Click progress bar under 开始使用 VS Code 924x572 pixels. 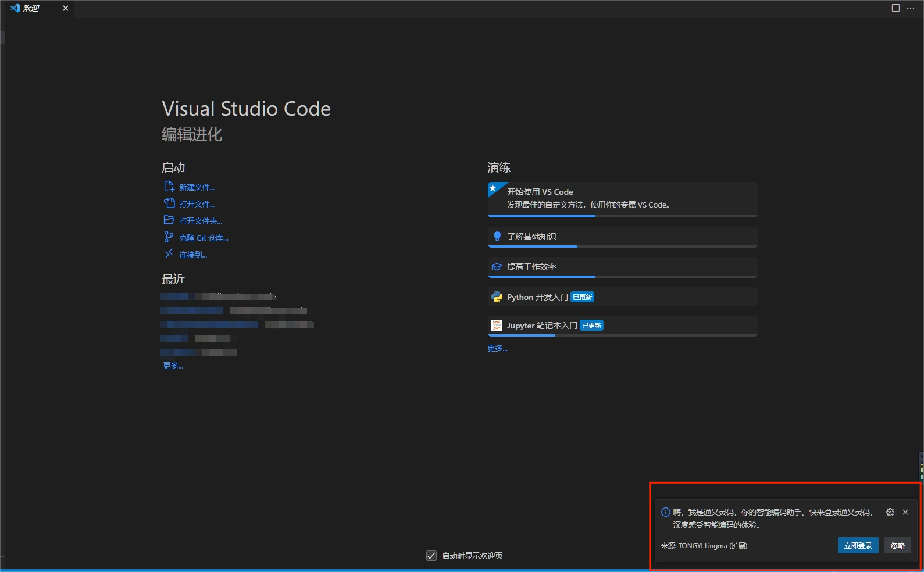pos(622,216)
